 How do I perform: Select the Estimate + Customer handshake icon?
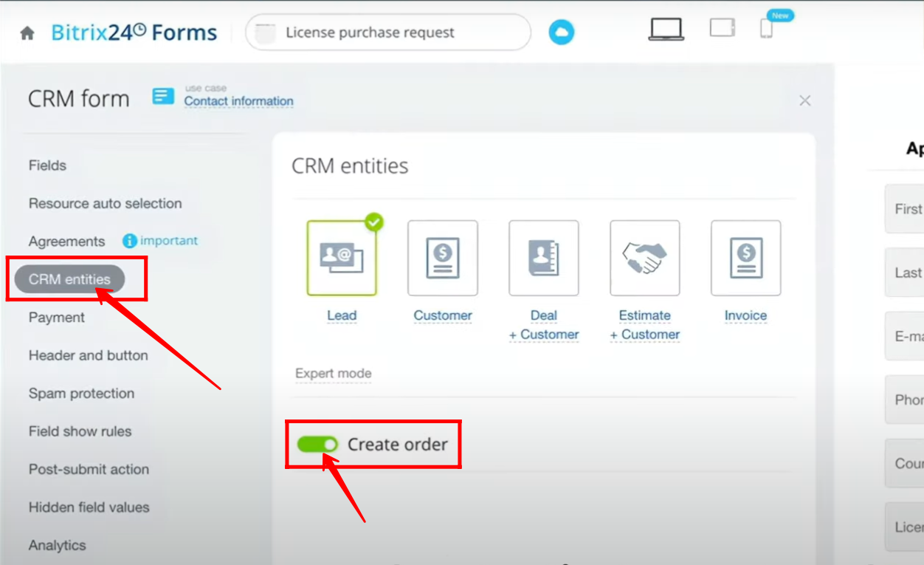(x=645, y=258)
